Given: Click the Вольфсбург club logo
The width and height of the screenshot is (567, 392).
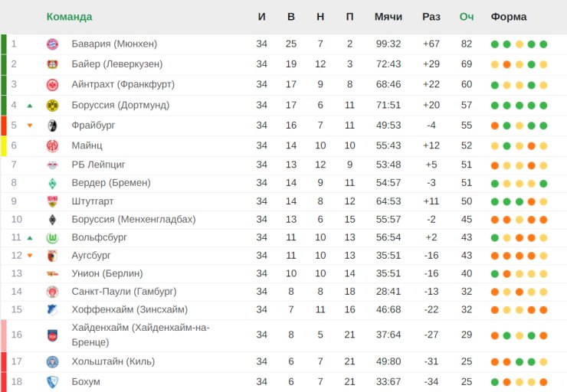Looking at the screenshot, I should (52, 238).
